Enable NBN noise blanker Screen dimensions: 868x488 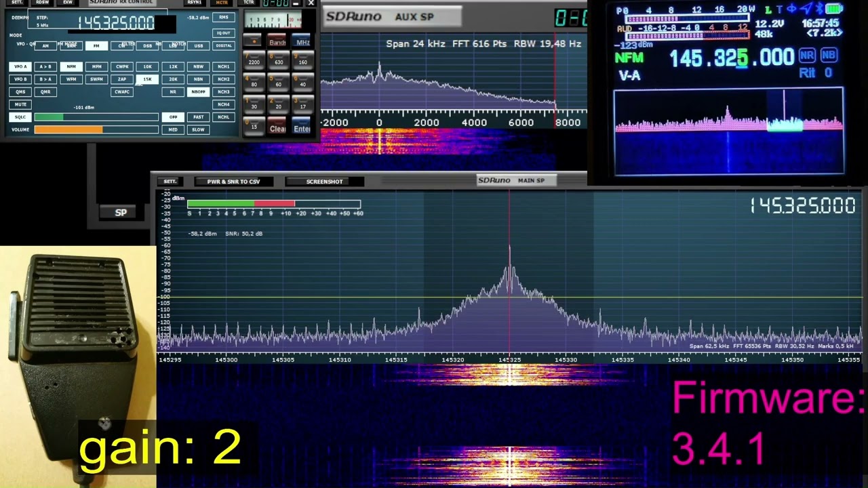pos(198,79)
